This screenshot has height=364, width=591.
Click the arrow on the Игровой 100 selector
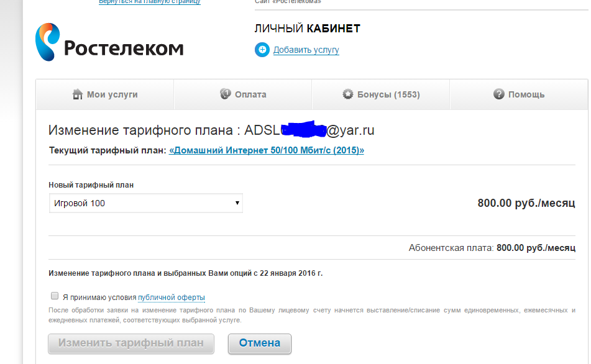(237, 203)
